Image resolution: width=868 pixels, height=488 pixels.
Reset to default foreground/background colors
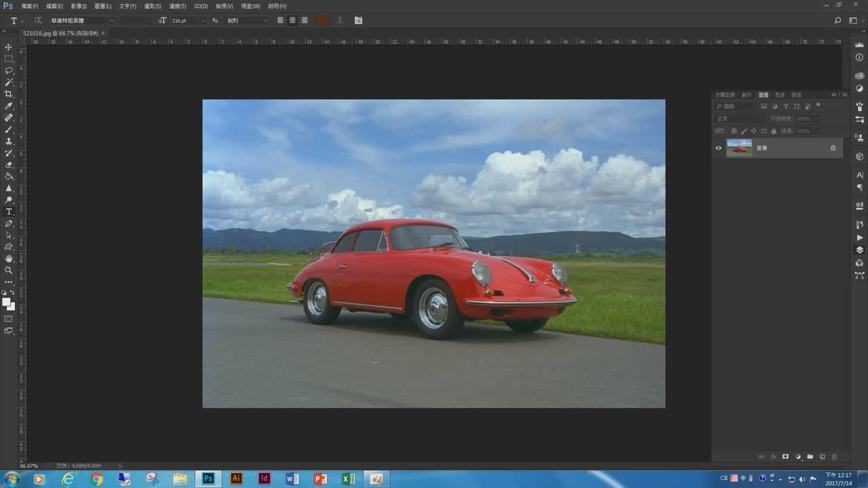click(x=5, y=292)
